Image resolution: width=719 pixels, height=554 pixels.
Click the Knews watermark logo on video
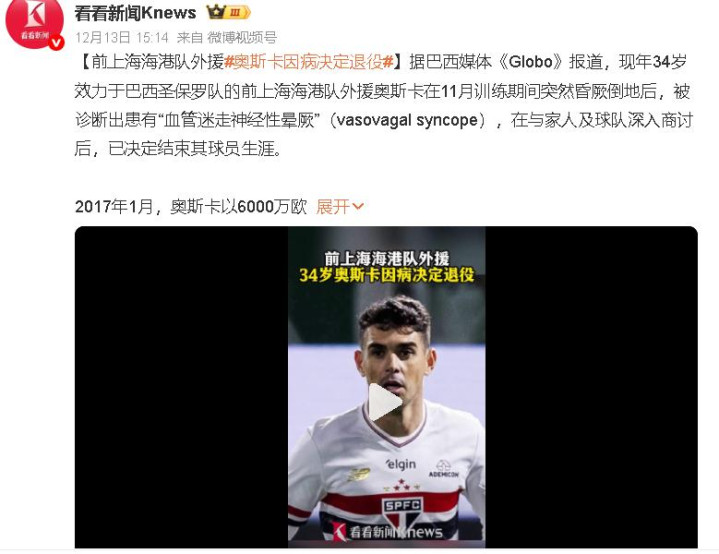[388, 531]
